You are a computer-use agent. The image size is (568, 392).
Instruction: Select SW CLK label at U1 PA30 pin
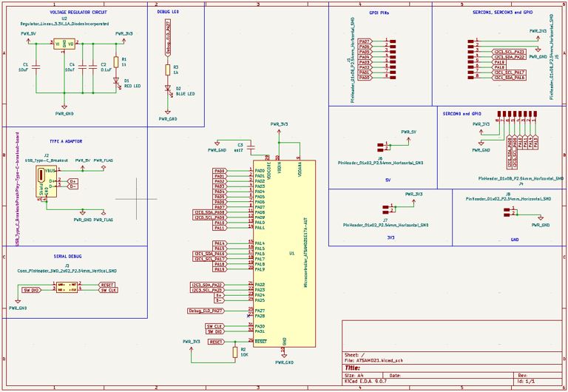(214, 326)
